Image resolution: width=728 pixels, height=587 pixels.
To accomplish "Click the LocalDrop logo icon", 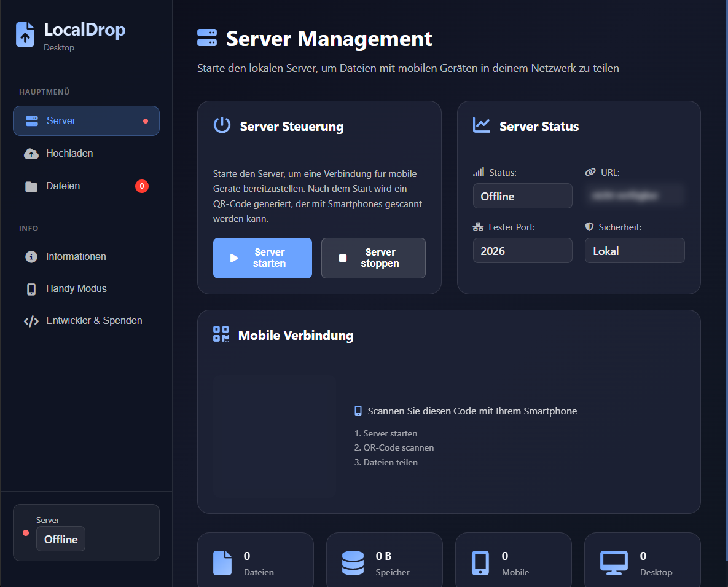I will point(25,34).
